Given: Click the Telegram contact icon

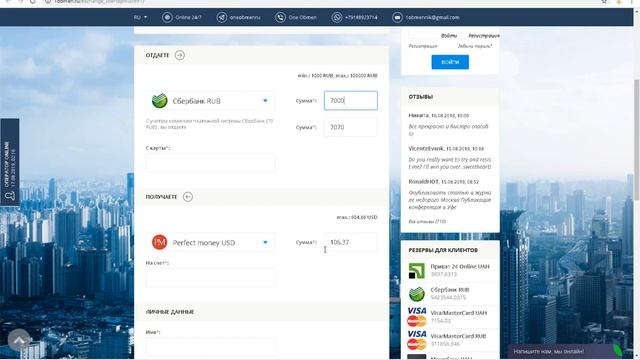Looking at the screenshot, I should [222, 18].
